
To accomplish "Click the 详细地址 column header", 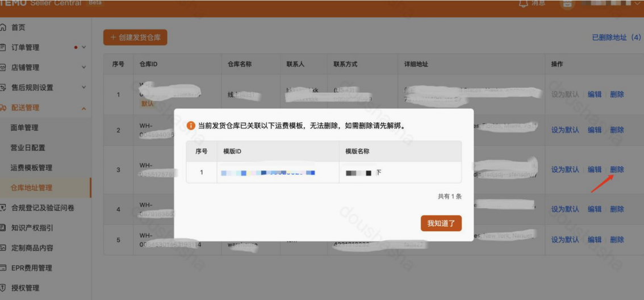I will pos(416,64).
